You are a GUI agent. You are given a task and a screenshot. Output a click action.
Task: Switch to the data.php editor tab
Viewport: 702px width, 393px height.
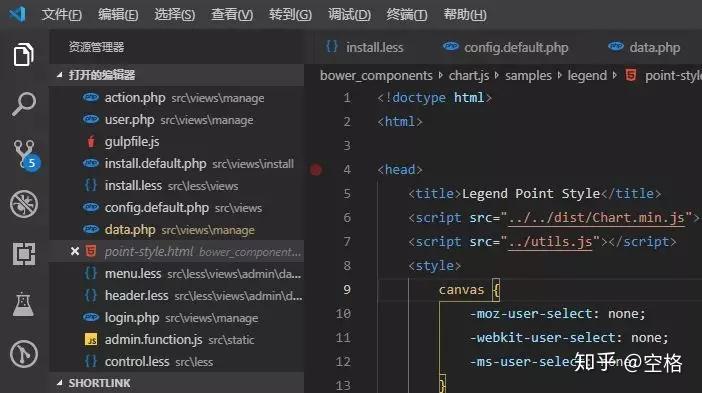(644, 47)
